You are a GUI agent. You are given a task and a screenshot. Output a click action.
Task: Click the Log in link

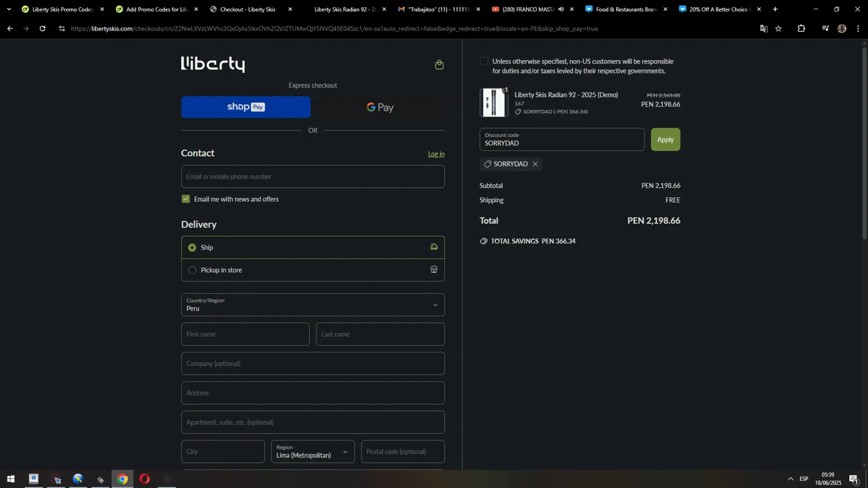click(x=436, y=154)
